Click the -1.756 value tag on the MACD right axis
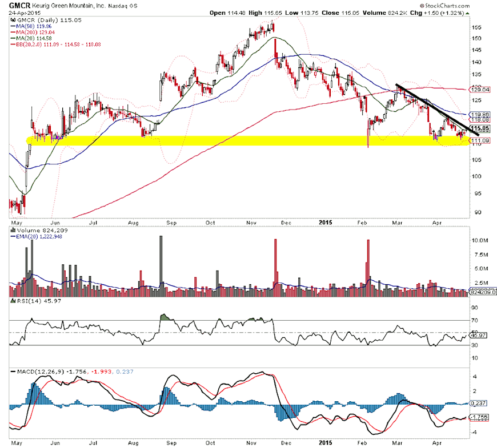The width and height of the screenshot is (497, 448). pyautogui.click(x=479, y=417)
